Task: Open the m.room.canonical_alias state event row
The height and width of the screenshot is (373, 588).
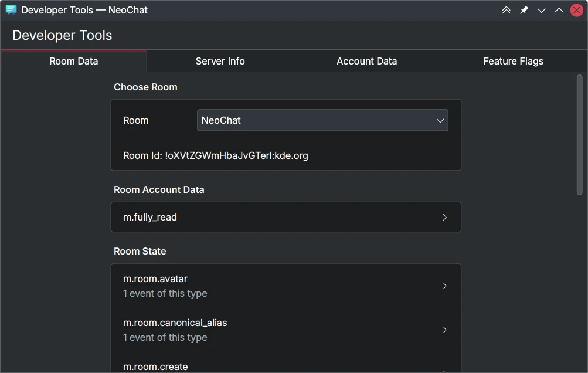Action: pos(285,330)
